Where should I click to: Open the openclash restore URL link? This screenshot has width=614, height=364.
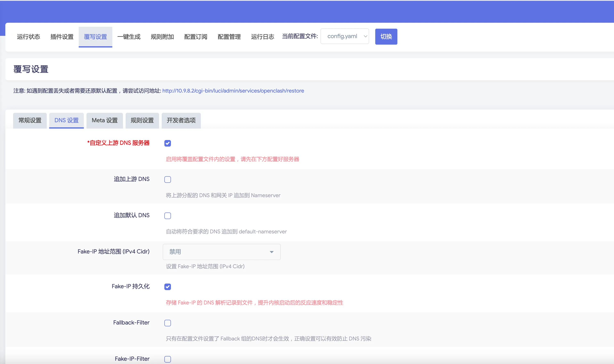click(233, 91)
